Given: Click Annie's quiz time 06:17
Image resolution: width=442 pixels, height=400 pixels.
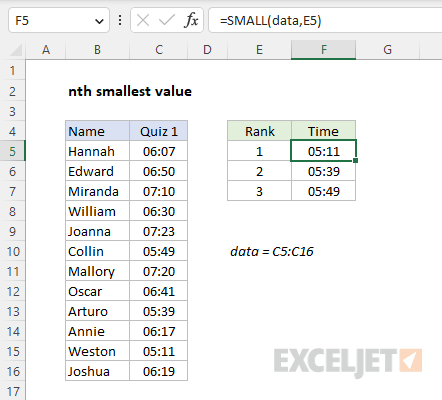Looking at the screenshot, I should 159,331.
